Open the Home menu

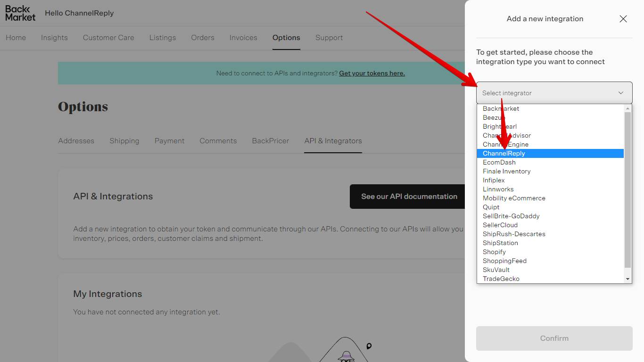[16, 38]
